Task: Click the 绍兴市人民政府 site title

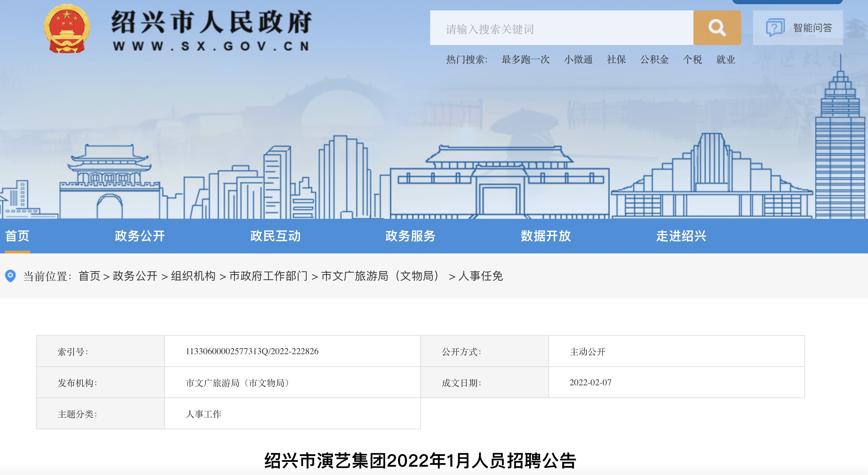Action: click(x=211, y=22)
